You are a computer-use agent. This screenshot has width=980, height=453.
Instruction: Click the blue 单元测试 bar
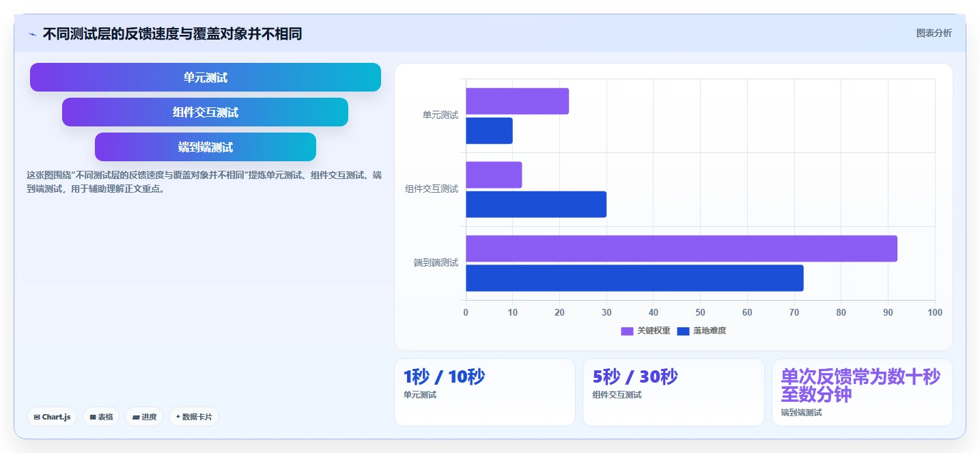click(489, 131)
